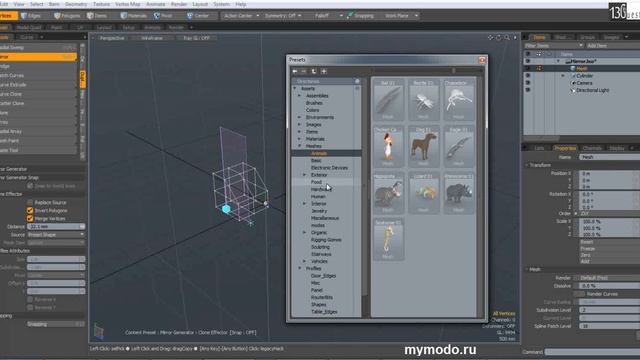Click the viewport zoom magnifier icon
This screenshot has height=360, width=640.
point(507,38)
